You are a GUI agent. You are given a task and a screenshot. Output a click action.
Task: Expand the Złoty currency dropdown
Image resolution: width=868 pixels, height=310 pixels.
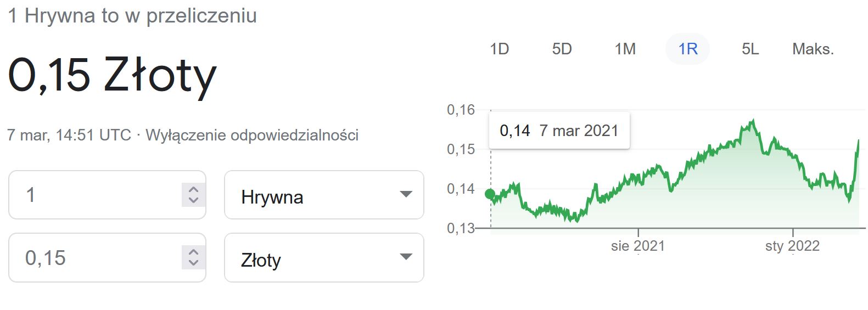click(324, 258)
